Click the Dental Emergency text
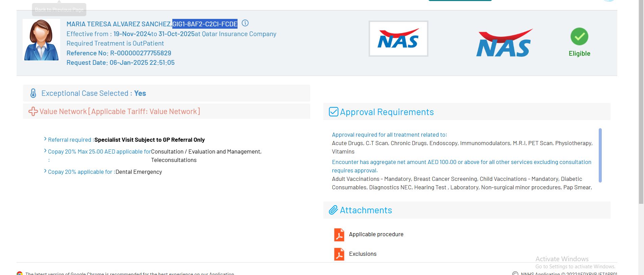Viewport: 644px width, 275px height. coord(139,172)
